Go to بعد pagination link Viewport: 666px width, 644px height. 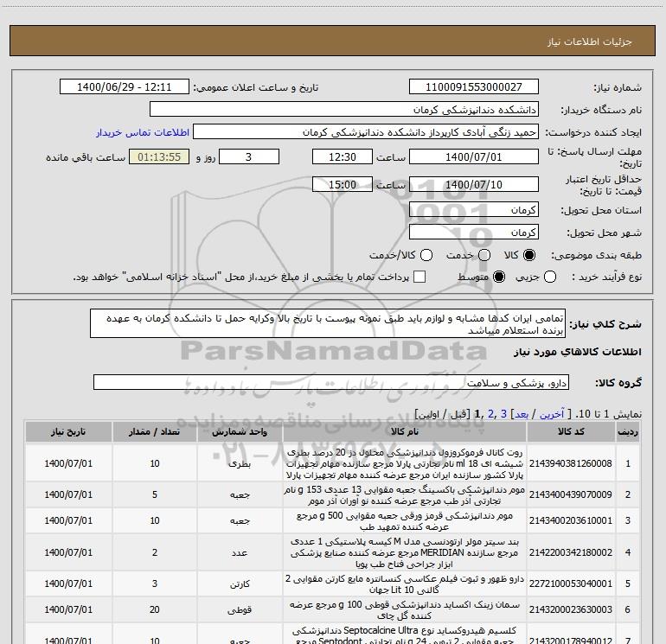tap(522, 414)
